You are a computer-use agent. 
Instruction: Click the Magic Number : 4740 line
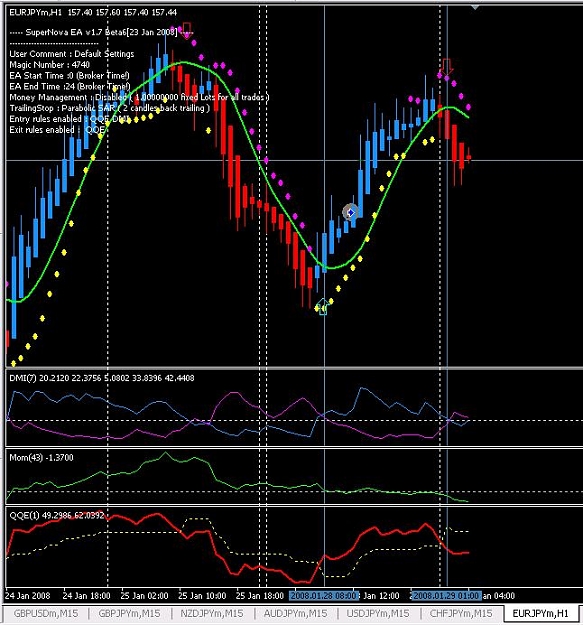click(49, 65)
